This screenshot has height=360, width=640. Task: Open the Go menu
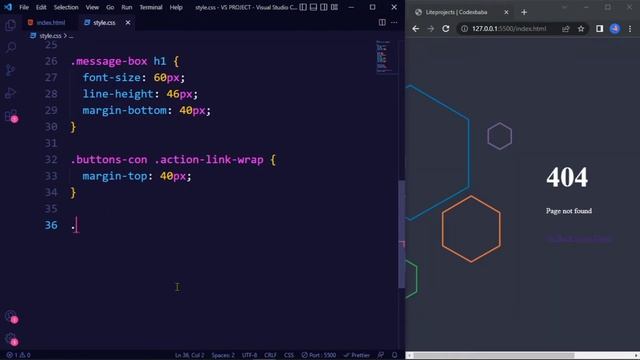click(110, 7)
